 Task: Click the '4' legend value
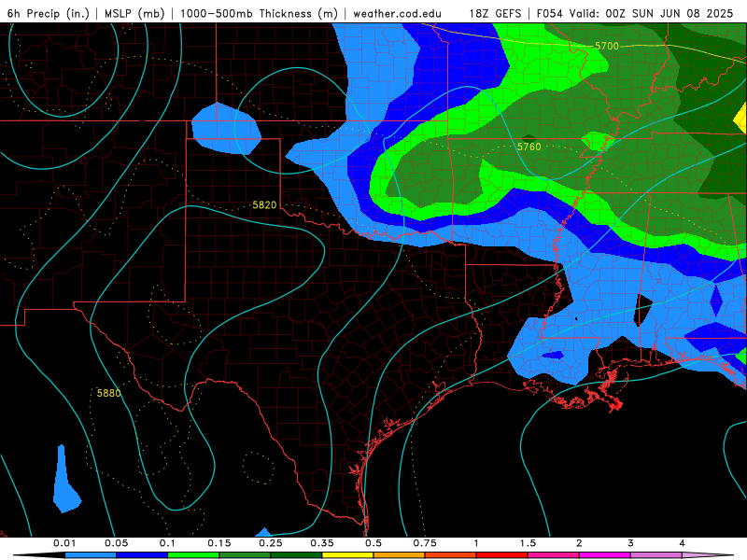(683, 543)
